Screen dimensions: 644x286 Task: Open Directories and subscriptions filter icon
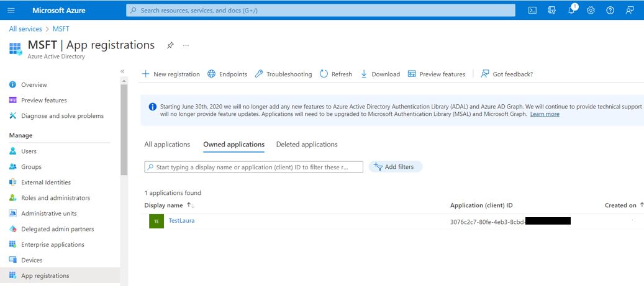coord(552,11)
